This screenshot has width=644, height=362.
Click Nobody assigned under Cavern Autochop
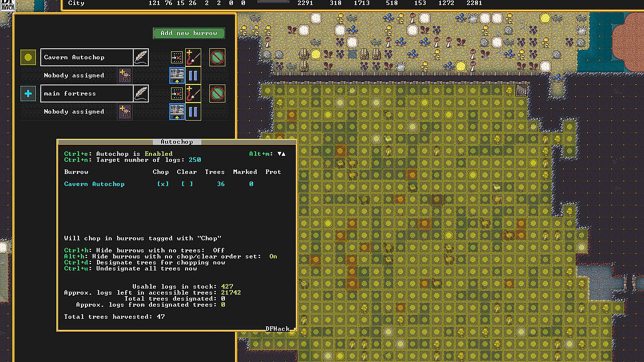(74, 75)
